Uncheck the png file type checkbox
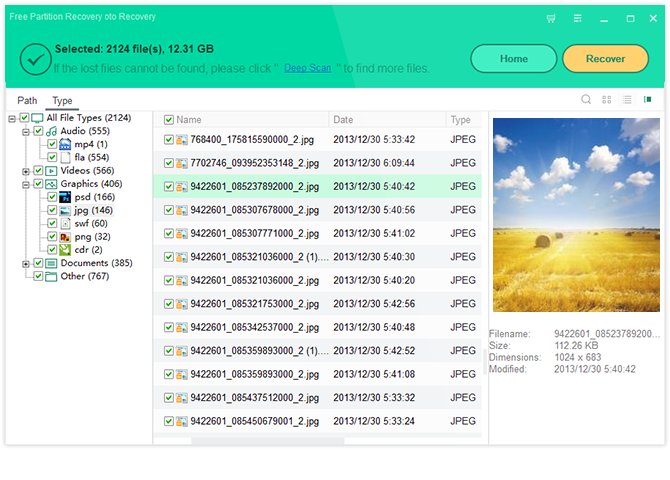Image resolution: width=670 pixels, height=480 pixels. click(52, 237)
